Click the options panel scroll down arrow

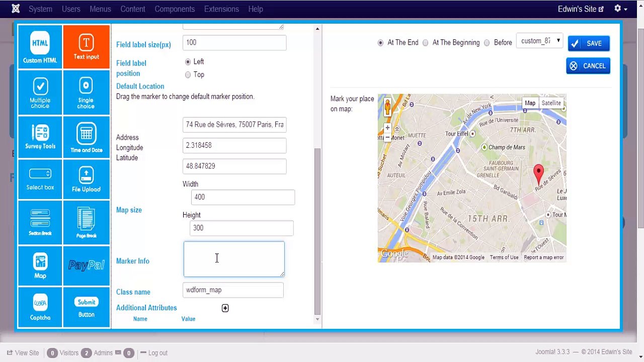(317, 319)
